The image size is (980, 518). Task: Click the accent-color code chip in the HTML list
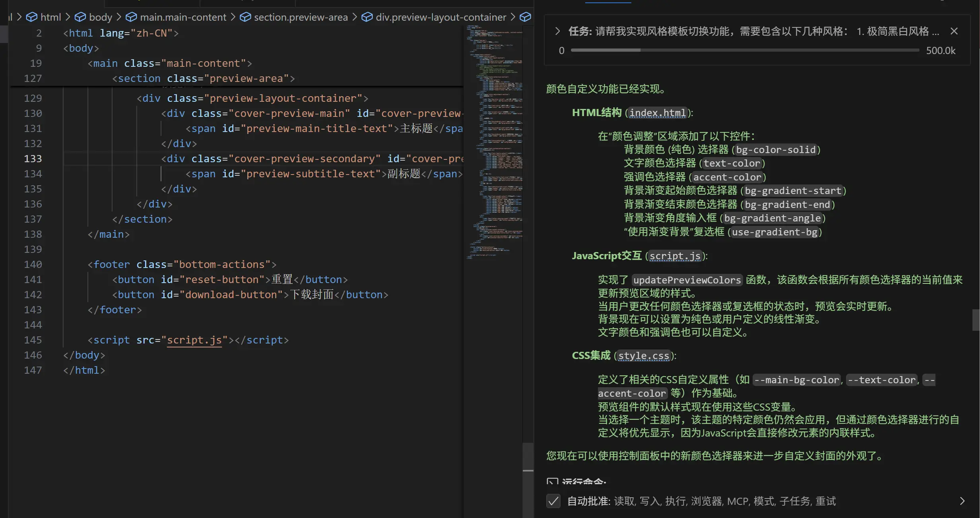click(x=727, y=177)
